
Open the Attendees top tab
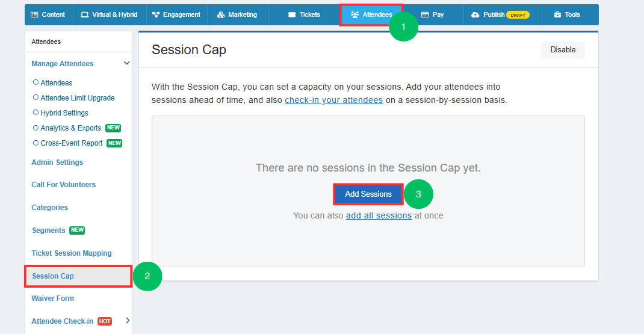point(371,15)
